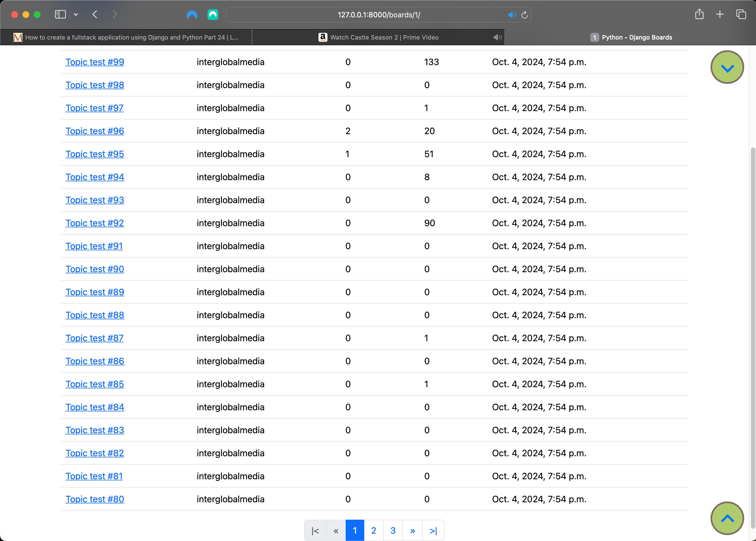The image size is (756, 541).
Task: Toggle the Safari sidebar icon
Action: 60,14
